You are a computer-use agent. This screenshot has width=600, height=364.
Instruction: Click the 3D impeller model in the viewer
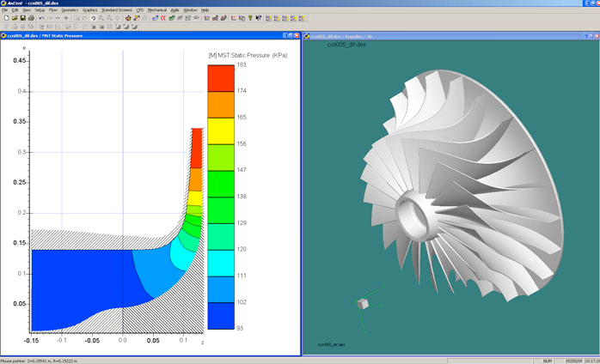tap(463, 187)
